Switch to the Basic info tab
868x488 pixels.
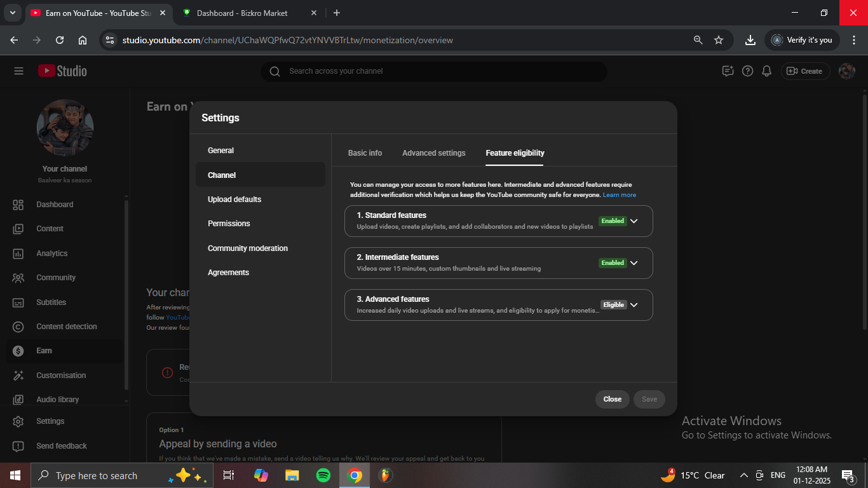(365, 153)
